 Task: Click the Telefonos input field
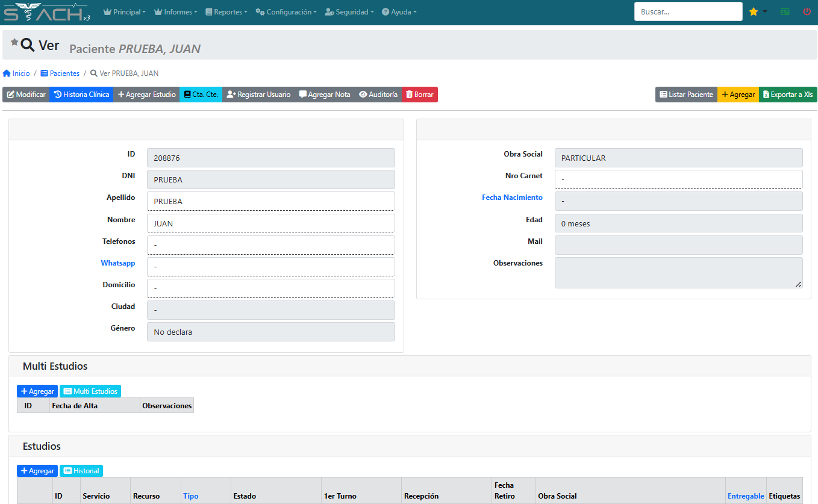click(x=270, y=245)
